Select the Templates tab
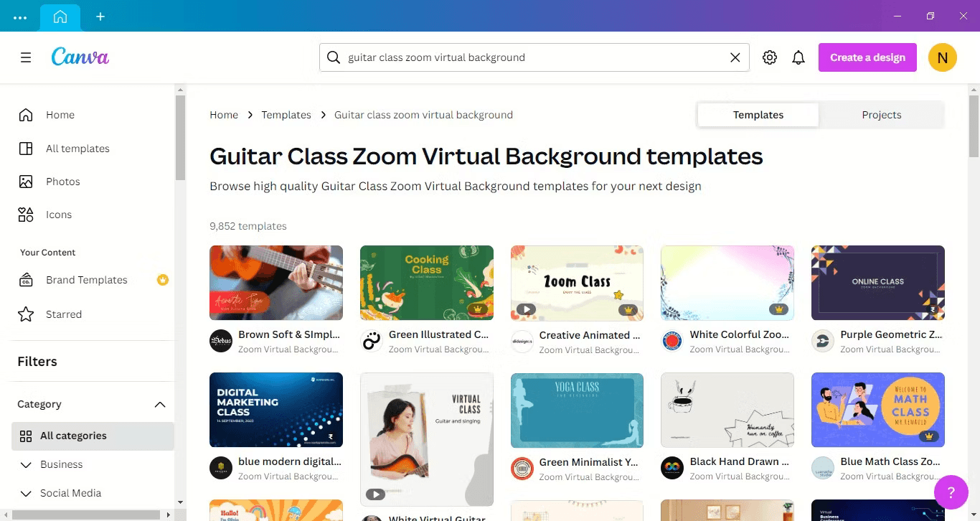Screen dimensions: 980x521 [x=758, y=115]
